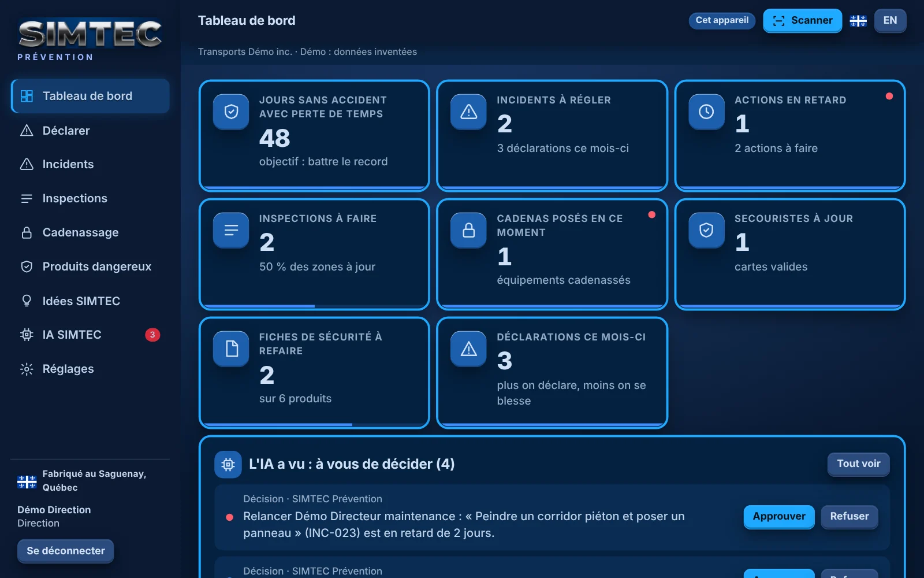Go to Incidents in the sidebar

[x=90, y=164]
